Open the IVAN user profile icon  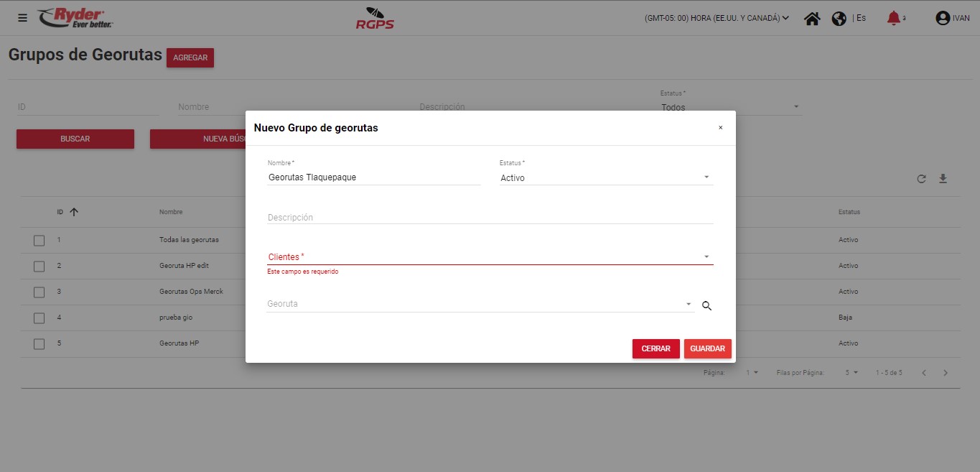click(x=943, y=19)
